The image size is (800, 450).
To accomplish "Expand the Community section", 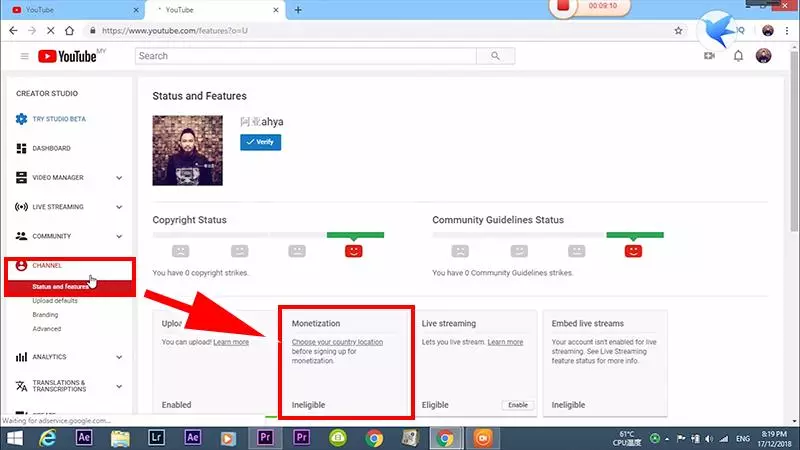I will 119,236.
